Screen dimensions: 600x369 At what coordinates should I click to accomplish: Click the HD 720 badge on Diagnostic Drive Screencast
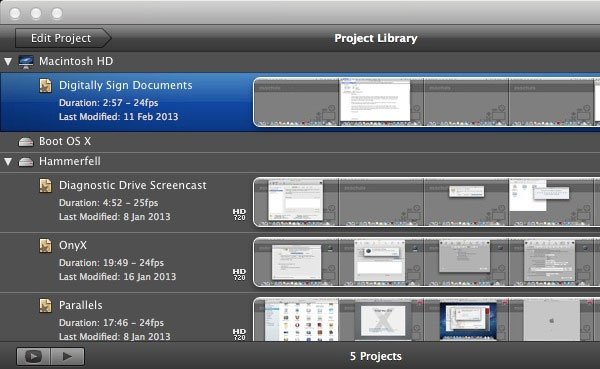coord(239,214)
